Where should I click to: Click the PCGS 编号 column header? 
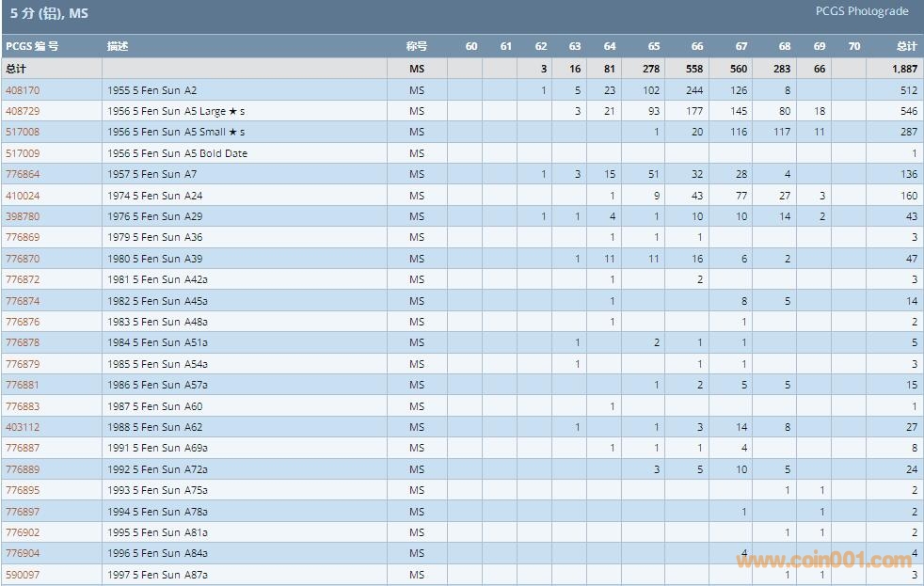pos(32,46)
